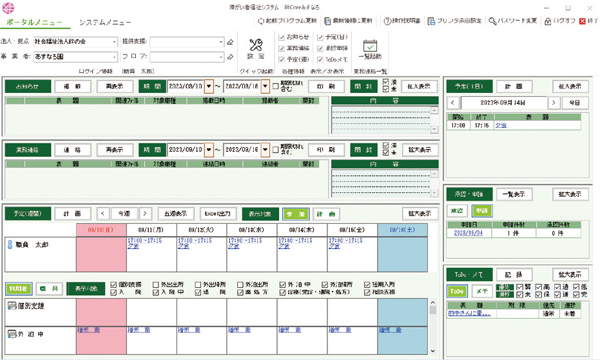Click the 外泊中 row icon
This screenshot has width=600, height=360.
click(12, 334)
